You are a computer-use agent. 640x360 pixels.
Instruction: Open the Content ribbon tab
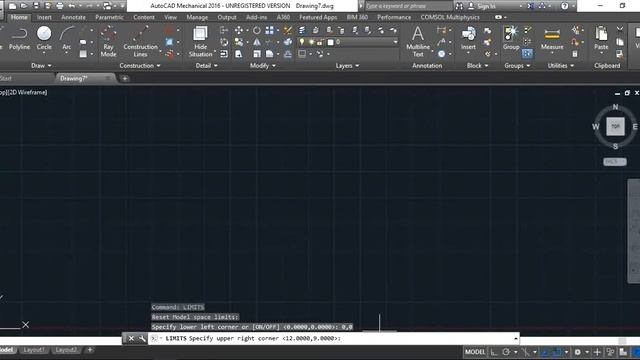[x=144, y=17]
